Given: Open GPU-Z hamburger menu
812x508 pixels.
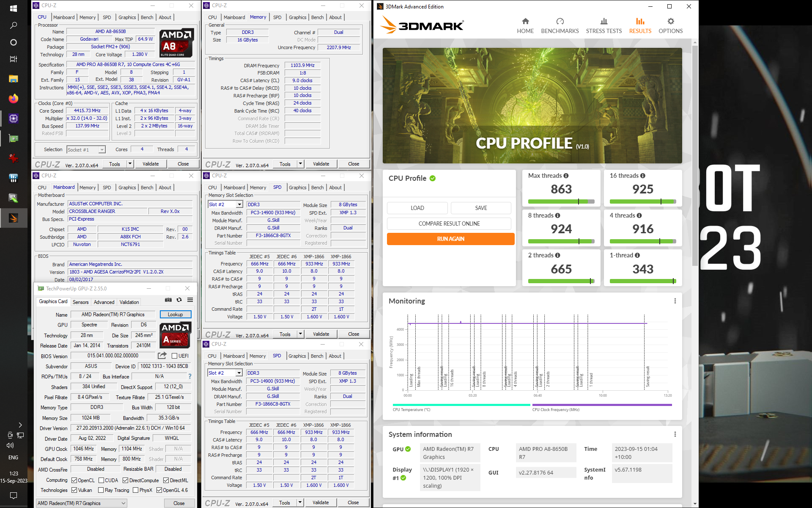Looking at the screenshot, I should (190, 300).
